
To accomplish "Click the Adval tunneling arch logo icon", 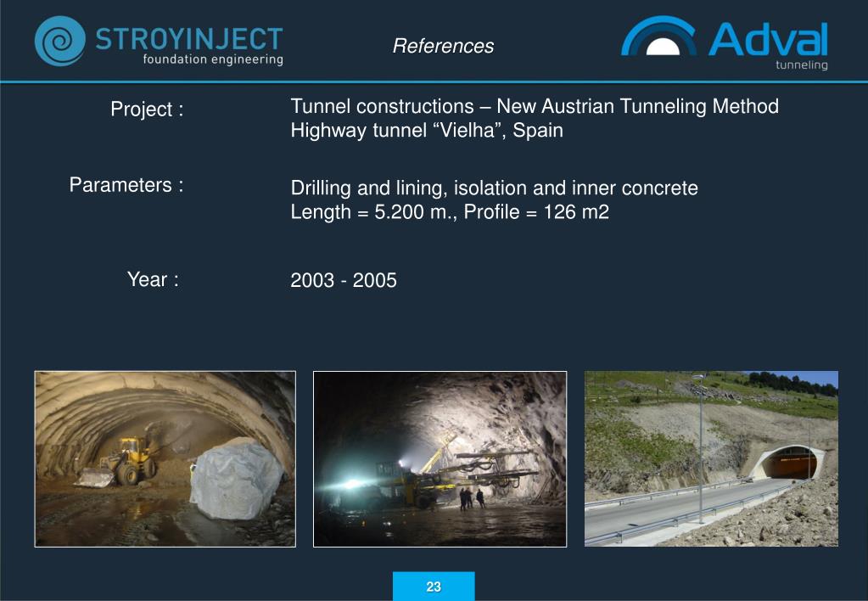I will [x=658, y=36].
